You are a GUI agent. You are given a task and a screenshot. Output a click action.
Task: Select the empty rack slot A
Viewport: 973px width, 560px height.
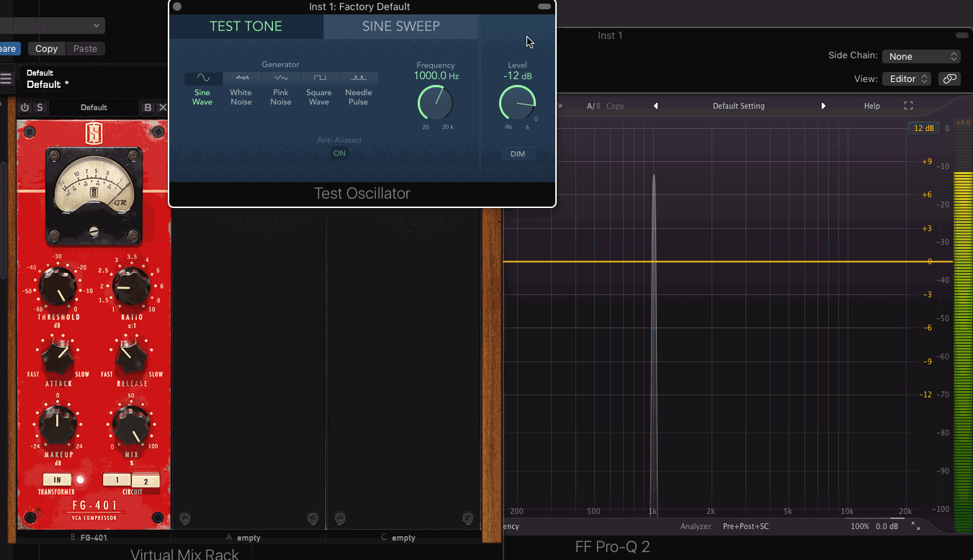point(243,537)
